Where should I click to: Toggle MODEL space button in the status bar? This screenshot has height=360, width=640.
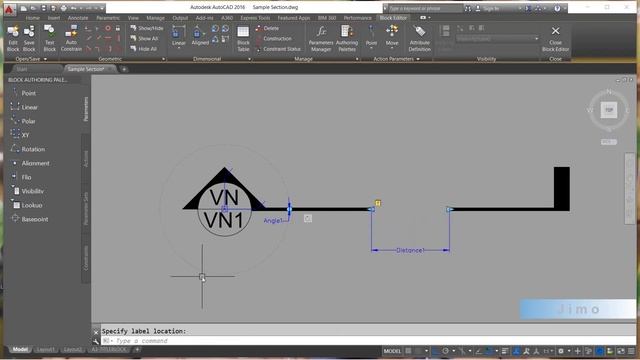pyautogui.click(x=392, y=351)
